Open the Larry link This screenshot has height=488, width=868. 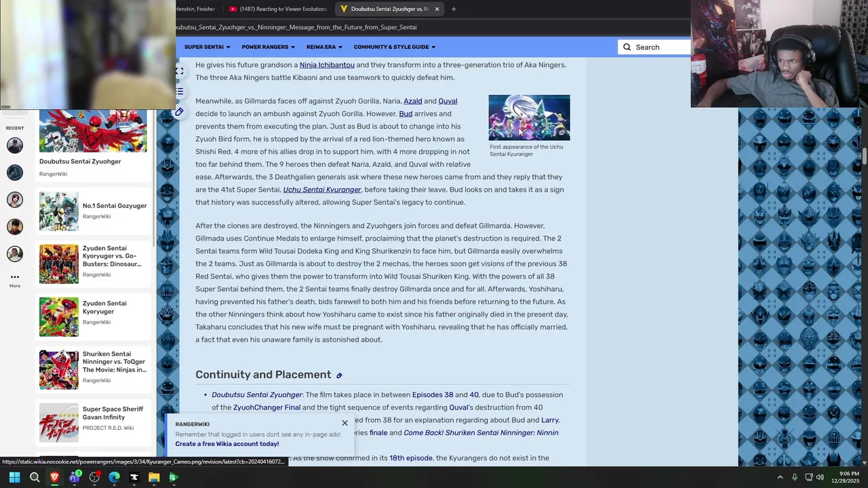coord(550,420)
